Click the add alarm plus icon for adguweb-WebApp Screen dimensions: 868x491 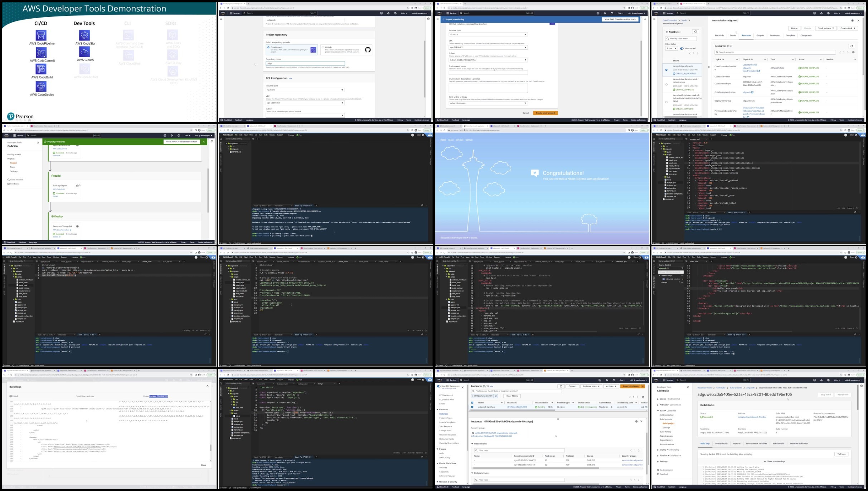(x=612, y=407)
